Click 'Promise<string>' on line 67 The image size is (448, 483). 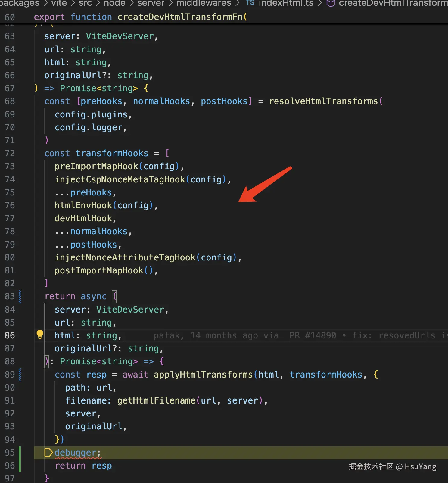(x=99, y=88)
